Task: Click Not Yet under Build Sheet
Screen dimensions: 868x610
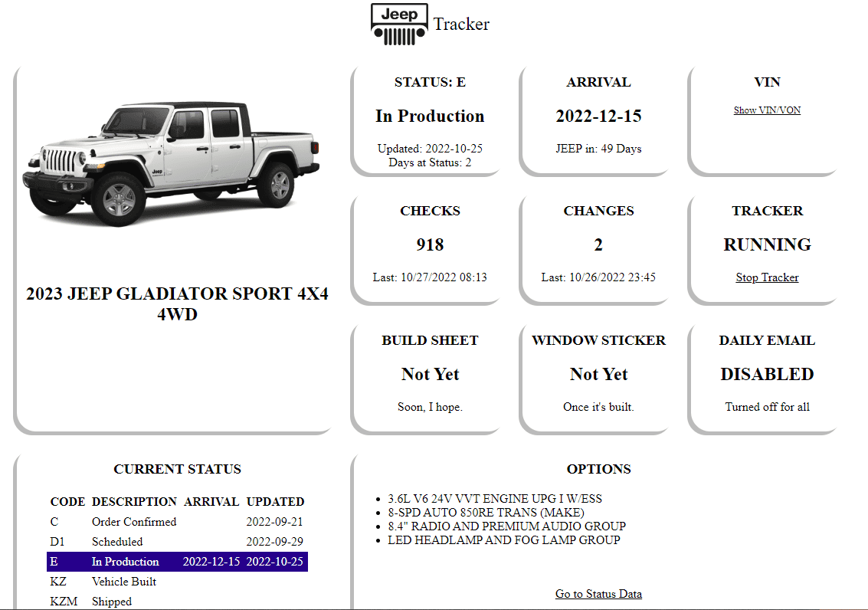Action: [x=430, y=374]
